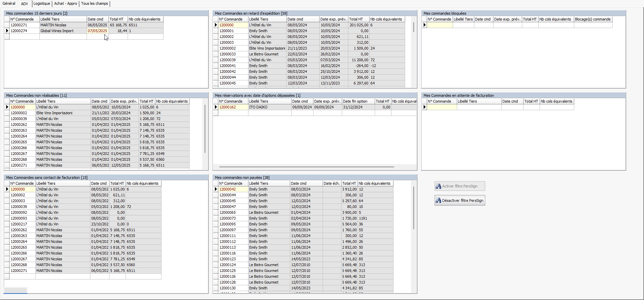Switch to the Logistique tab

click(42, 3)
